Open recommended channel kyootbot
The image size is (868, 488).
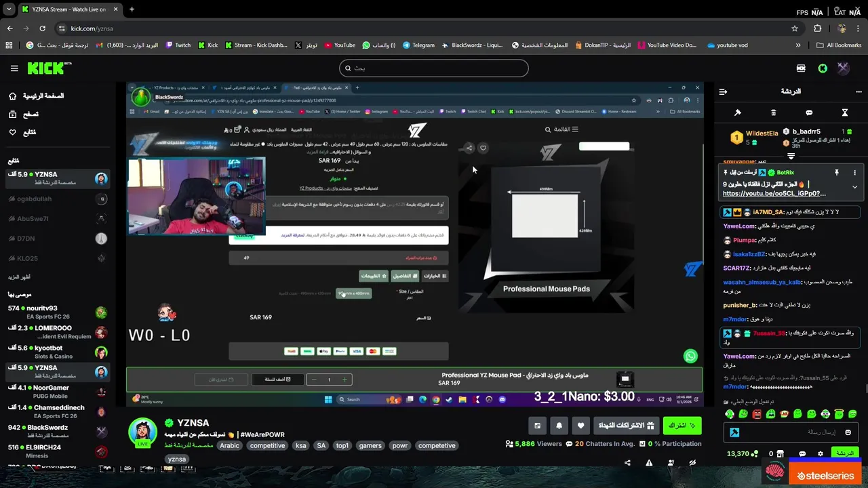pos(57,352)
